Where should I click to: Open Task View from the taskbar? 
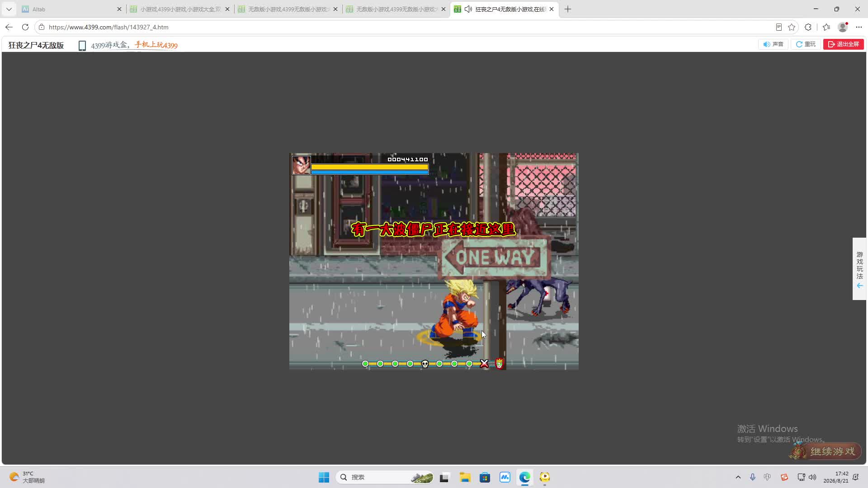(444, 477)
